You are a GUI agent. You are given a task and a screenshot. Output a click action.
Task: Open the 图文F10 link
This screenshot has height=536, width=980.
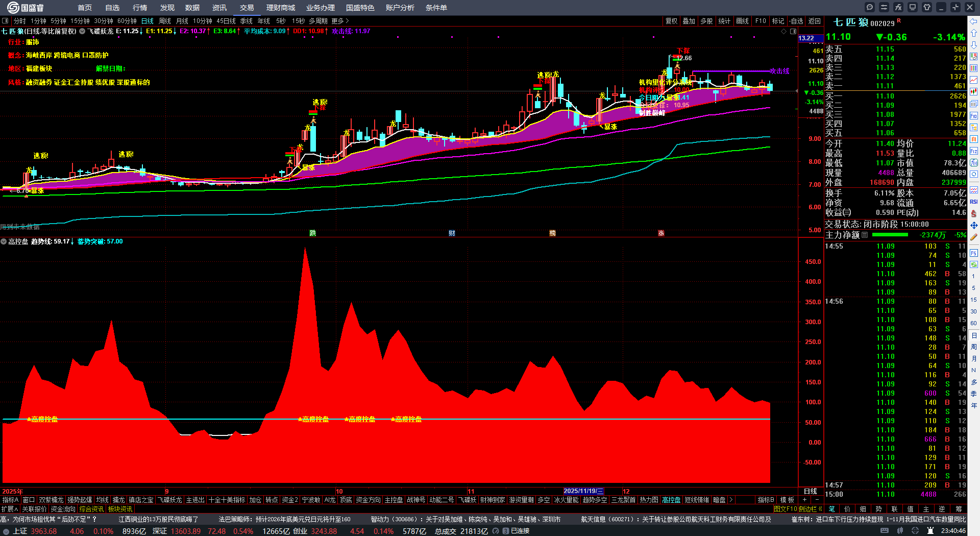point(785,509)
